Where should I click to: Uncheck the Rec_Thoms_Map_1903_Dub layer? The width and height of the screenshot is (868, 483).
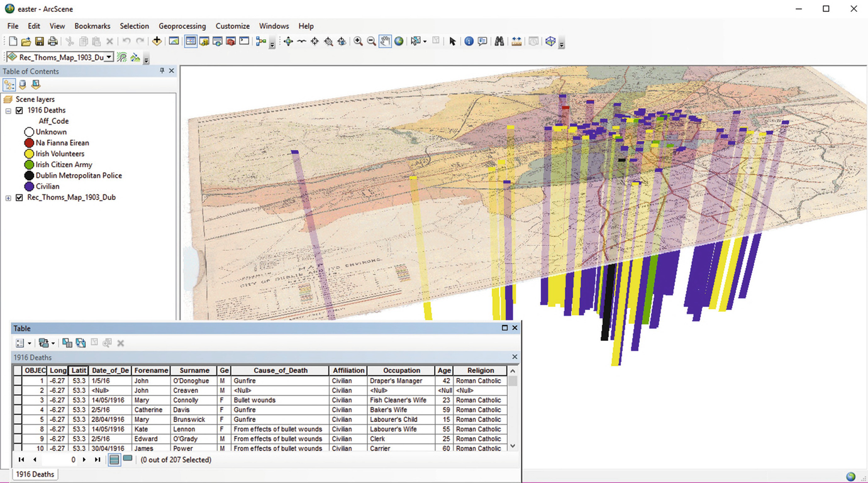point(19,197)
